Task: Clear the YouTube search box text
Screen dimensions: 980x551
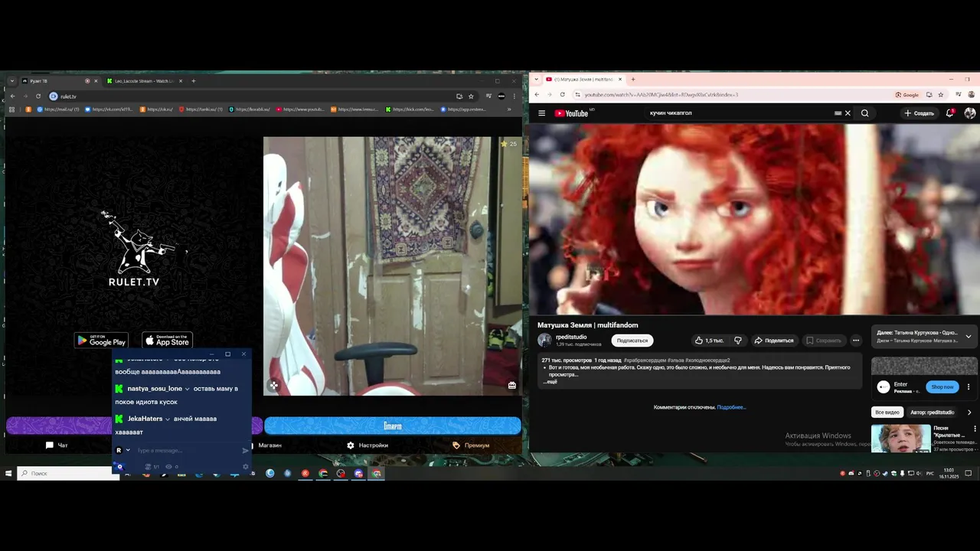Action: pos(848,113)
